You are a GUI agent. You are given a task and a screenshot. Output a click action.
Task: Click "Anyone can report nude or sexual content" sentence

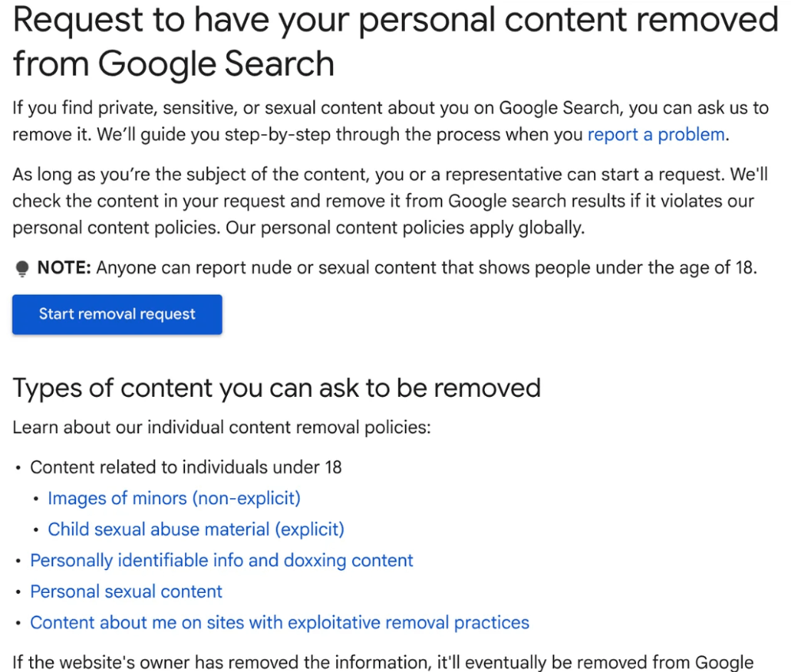[426, 268]
